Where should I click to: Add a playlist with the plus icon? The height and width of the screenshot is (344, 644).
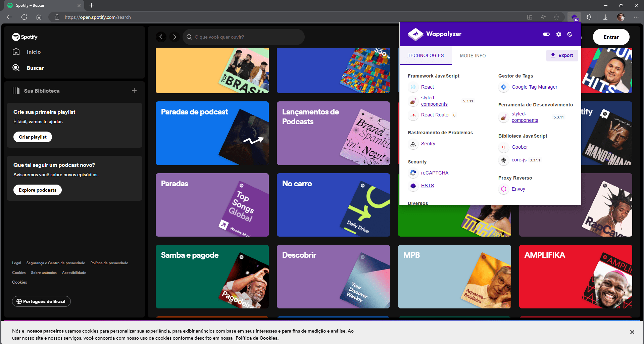click(134, 91)
